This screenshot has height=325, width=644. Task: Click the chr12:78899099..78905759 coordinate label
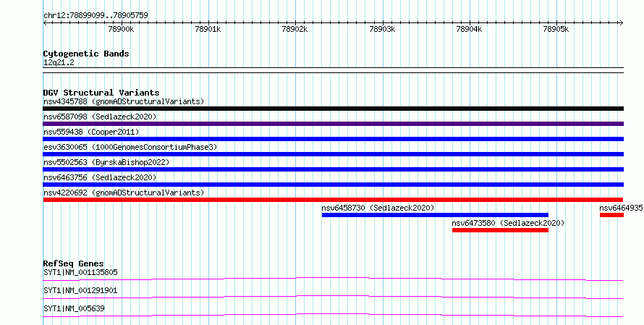(x=96, y=15)
